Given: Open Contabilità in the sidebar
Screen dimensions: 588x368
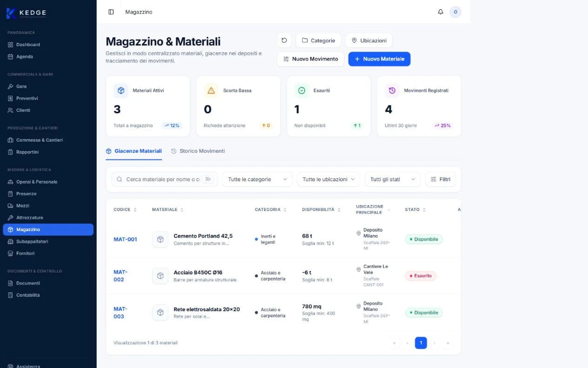Looking at the screenshot, I should click(48, 295).
